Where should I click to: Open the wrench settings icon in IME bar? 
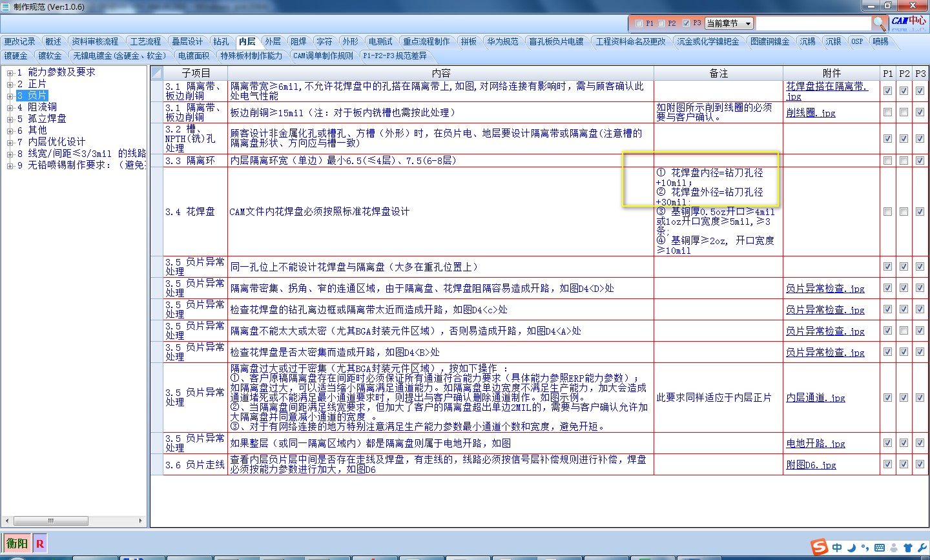(x=922, y=548)
